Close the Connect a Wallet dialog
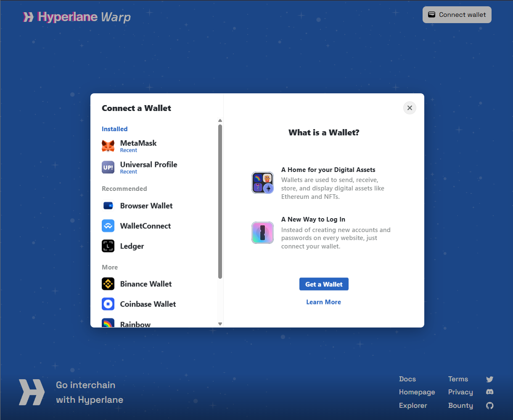The height and width of the screenshot is (420, 513). (x=410, y=108)
